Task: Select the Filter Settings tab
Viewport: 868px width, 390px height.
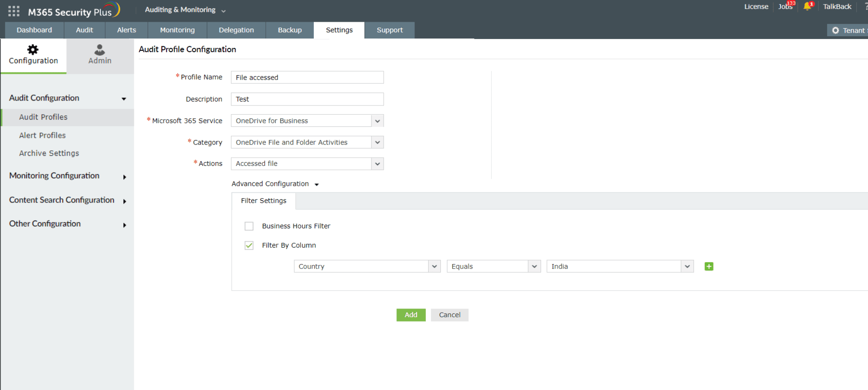Action: (263, 201)
